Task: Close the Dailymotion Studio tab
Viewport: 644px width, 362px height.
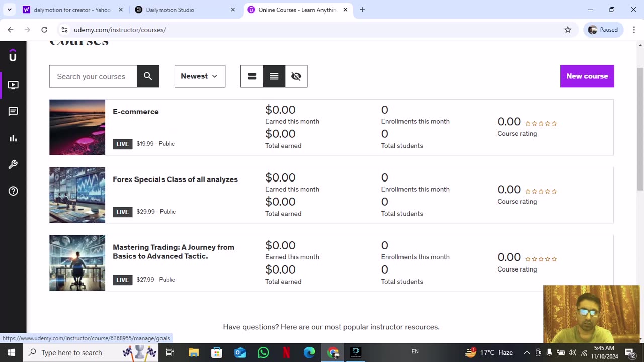Action: [233, 10]
